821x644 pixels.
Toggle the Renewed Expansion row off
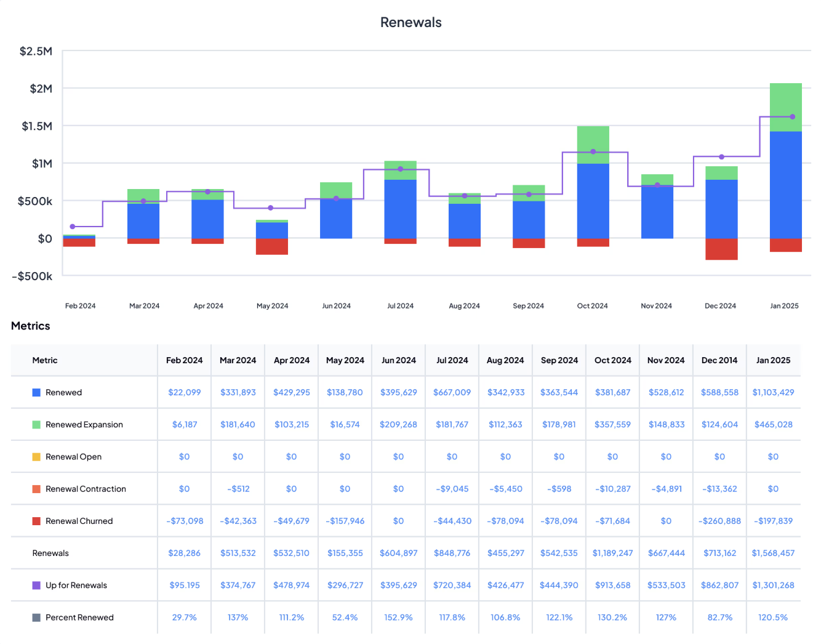tap(84, 424)
